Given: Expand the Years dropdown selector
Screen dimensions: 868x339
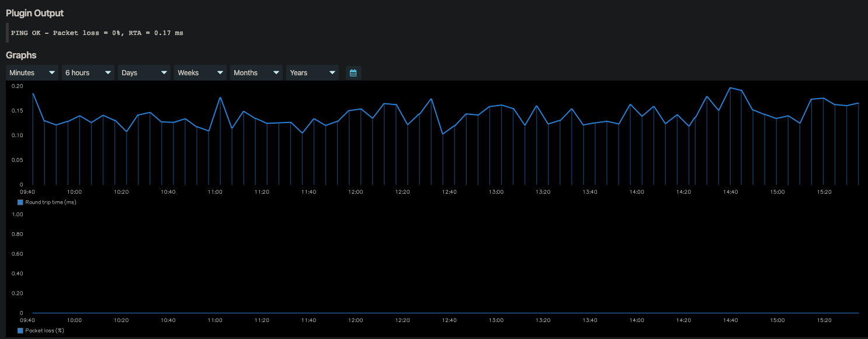Looking at the screenshot, I should pos(331,72).
